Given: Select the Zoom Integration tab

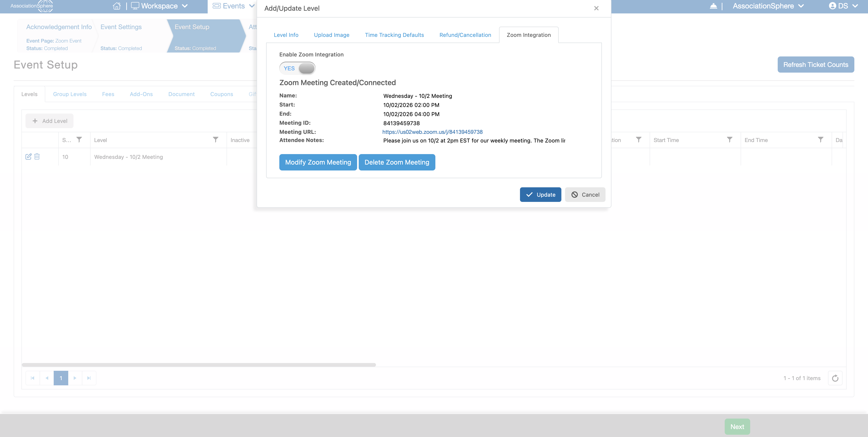Looking at the screenshot, I should tap(529, 35).
